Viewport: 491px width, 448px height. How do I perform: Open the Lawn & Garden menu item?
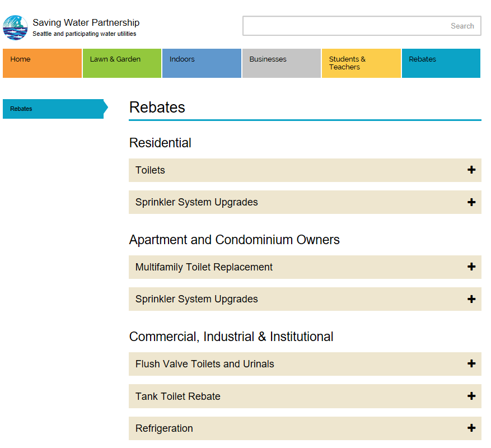pos(122,63)
